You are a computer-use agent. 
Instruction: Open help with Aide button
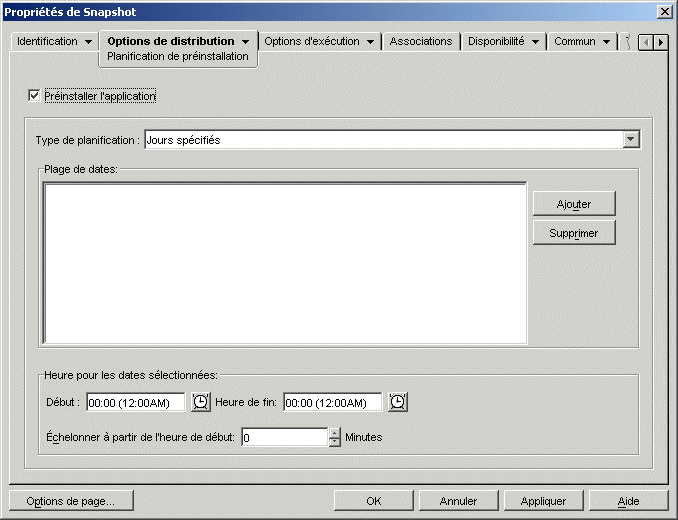[x=628, y=501]
